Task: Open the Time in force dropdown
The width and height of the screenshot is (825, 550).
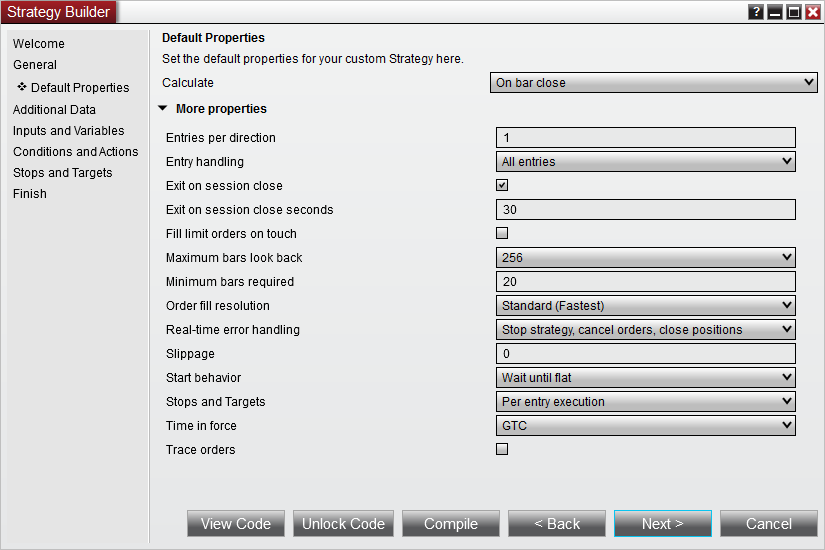Action: (646, 426)
